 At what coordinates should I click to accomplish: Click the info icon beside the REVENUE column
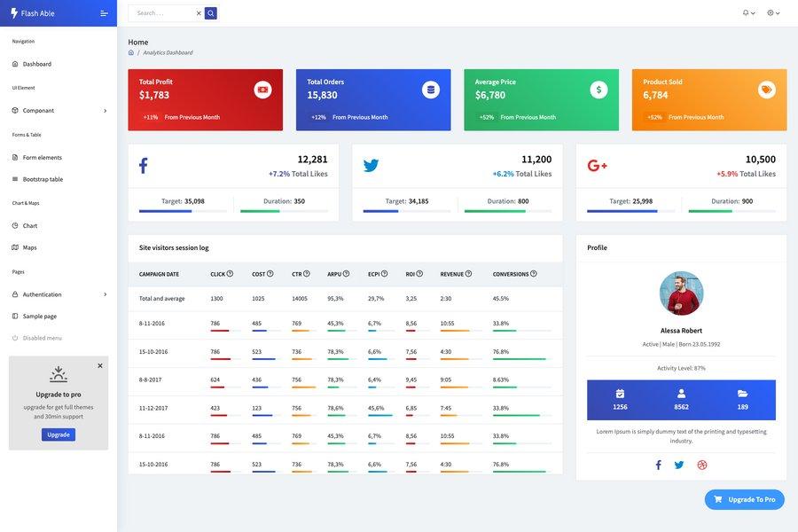point(466,271)
